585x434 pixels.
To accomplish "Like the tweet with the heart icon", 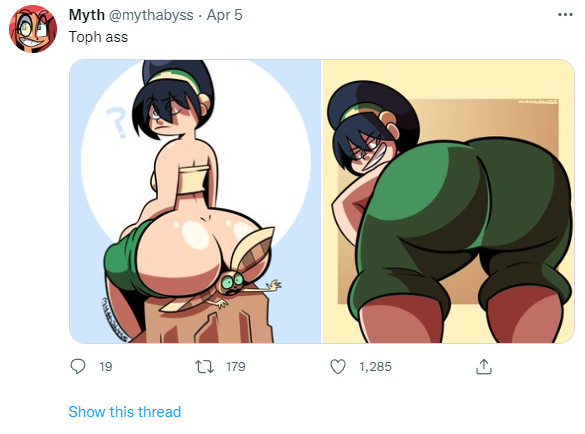I will click(338, 366).
